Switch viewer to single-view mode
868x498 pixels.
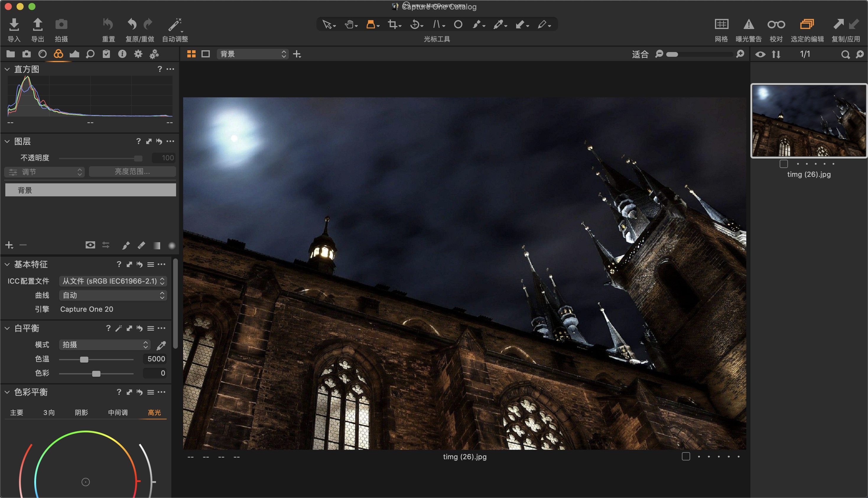[x=206, y=54]
